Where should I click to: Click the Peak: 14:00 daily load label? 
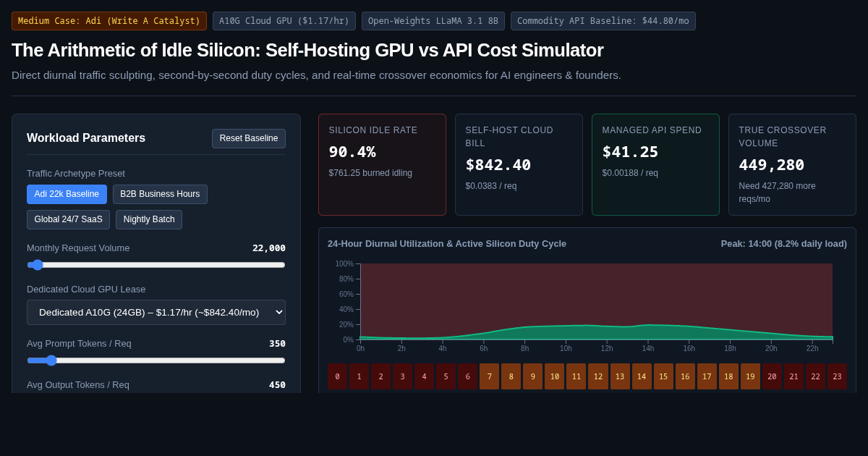point(784,244)
